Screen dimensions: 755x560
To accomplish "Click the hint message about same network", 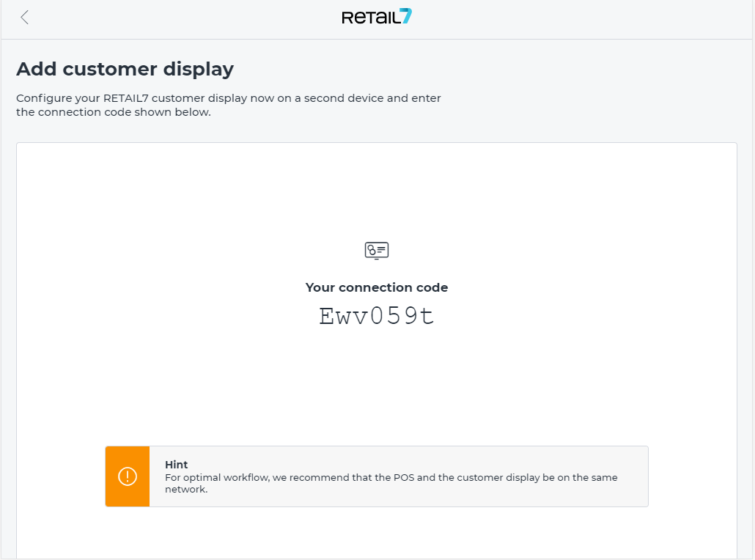I will (x=391, y=483).
